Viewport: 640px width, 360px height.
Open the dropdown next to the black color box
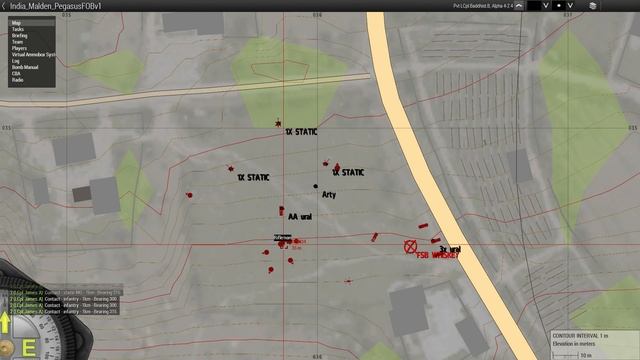pos(546,6)
